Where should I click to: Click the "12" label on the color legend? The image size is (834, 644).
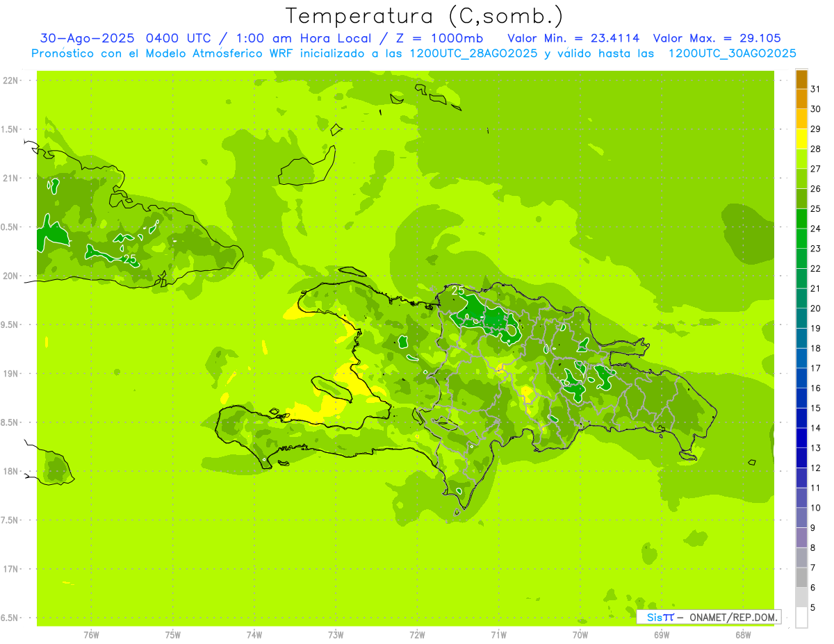816,468
